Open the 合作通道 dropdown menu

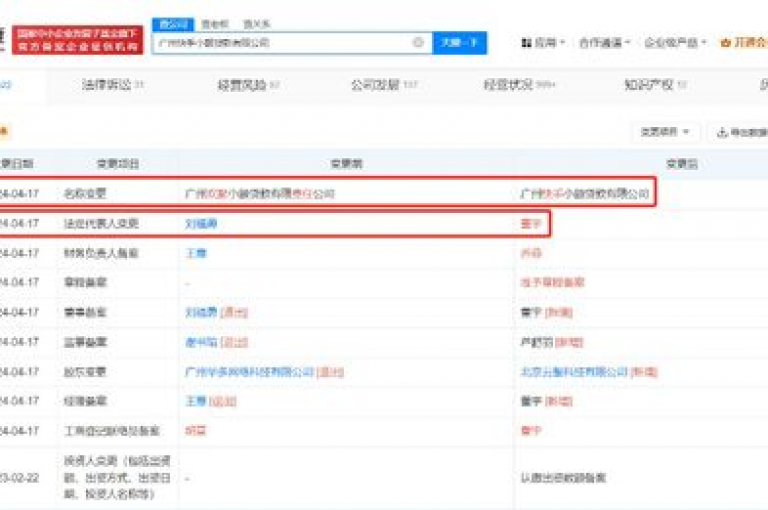[x=604, y=43]
